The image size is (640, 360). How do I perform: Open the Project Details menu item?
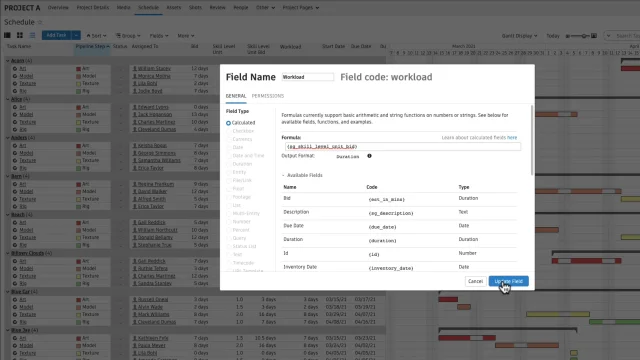tap(93, 7)
